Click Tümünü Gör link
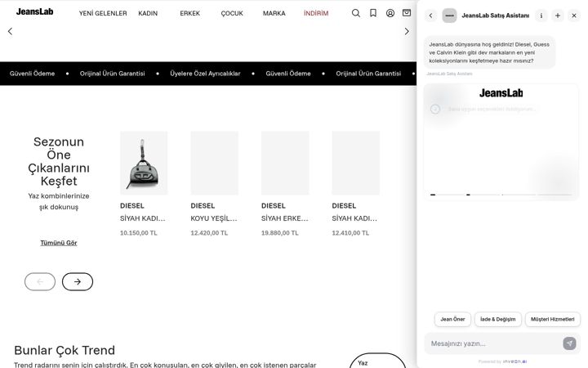 tap(59, 243)
